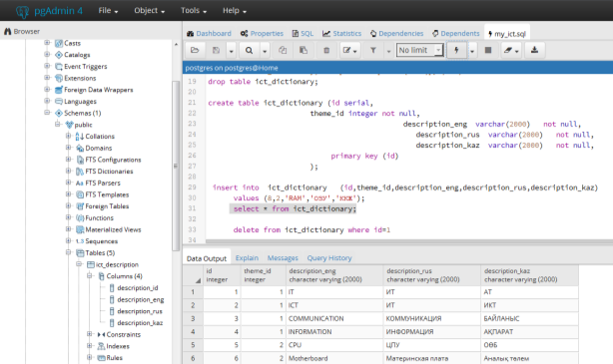Open the Messages output tab
The height and width of the screenshot is (364, 613).
(x=283, y=258)
